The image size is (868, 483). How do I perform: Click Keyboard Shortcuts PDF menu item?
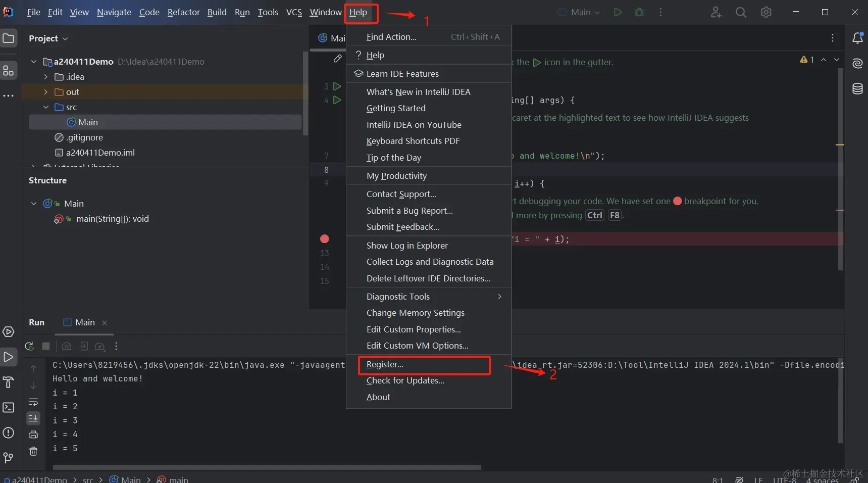(x=429, y=141)
